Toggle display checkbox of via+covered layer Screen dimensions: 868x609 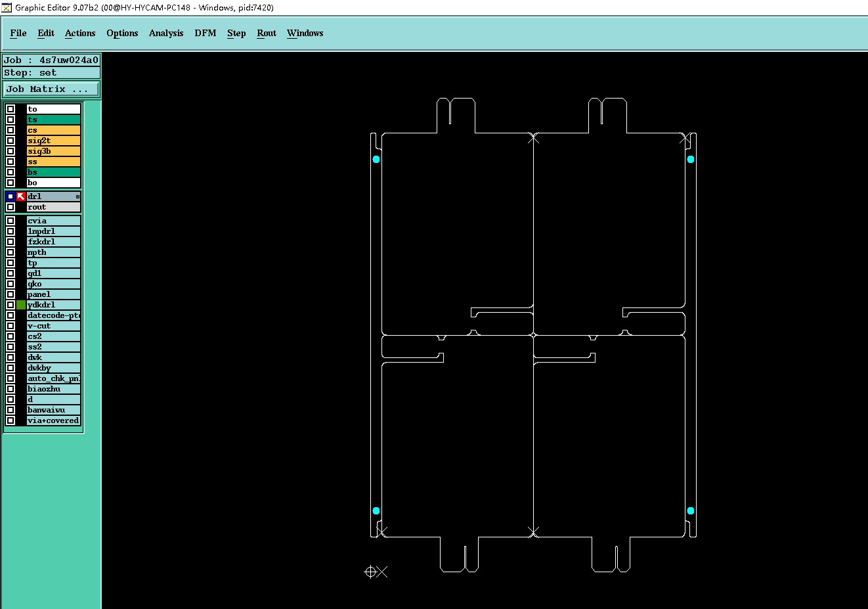11,420
